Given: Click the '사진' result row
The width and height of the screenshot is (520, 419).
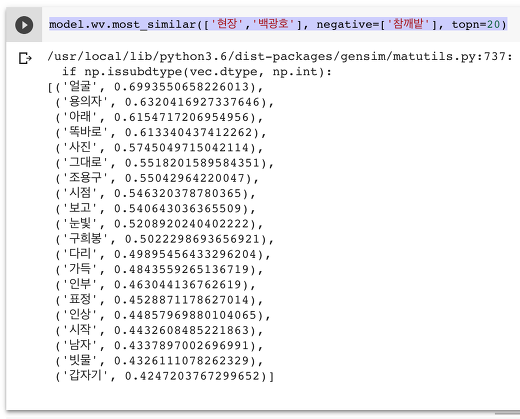Looking at the screenshot, I should [159, 148].
